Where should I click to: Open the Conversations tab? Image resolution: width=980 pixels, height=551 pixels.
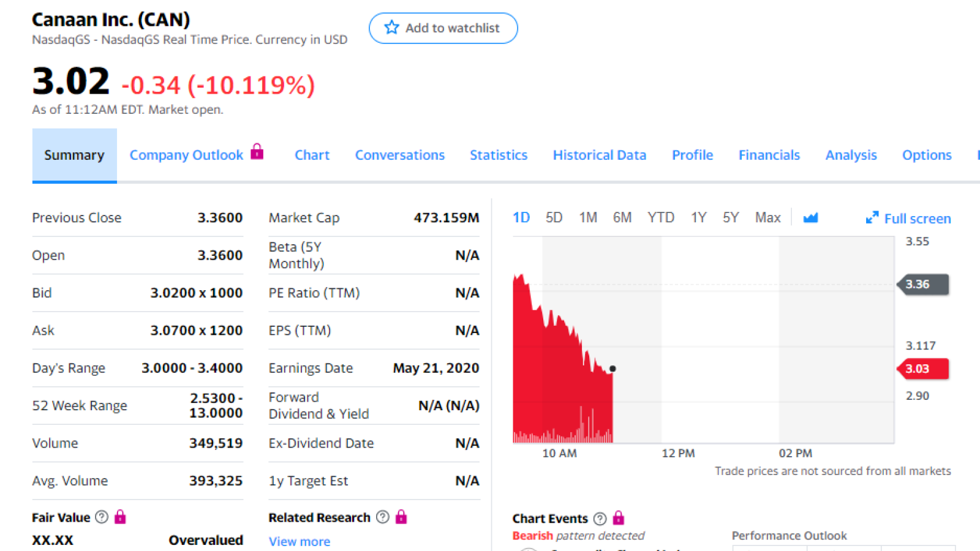click(x=400, y=156)
